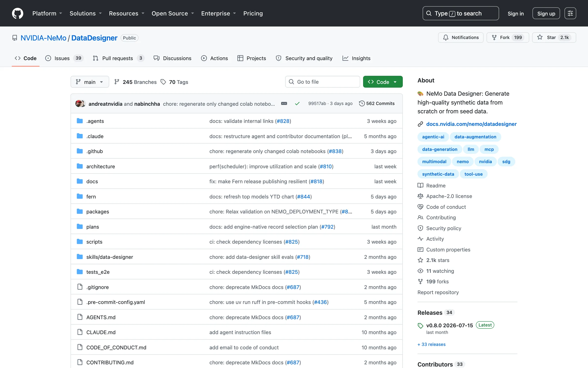588x368 pixels.
Task: Click the Type / to search box
Action: click(461, 13)
